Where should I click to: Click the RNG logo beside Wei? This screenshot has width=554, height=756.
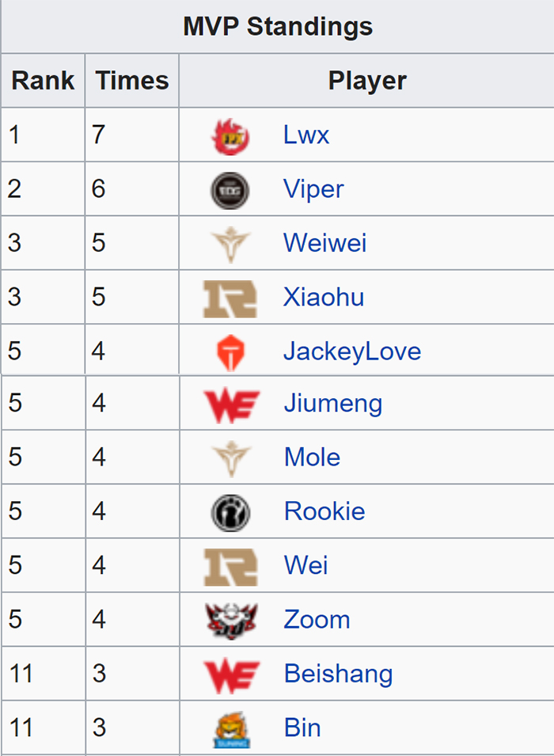[230, 567]
